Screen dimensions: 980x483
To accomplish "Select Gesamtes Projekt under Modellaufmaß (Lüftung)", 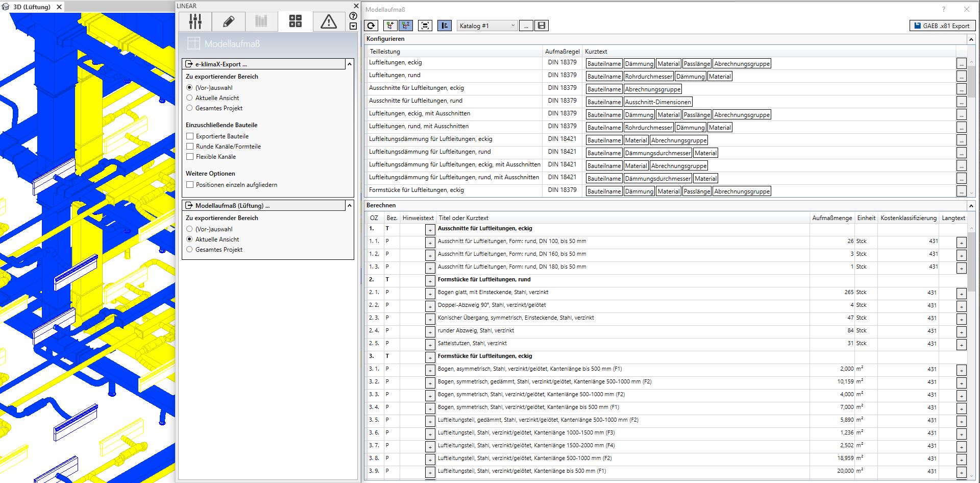I will (189, 250).
